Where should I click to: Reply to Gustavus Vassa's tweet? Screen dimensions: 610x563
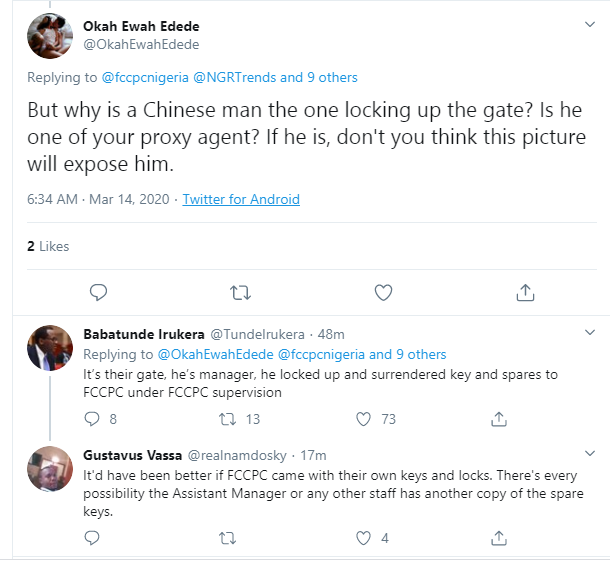tap(92, 538)
